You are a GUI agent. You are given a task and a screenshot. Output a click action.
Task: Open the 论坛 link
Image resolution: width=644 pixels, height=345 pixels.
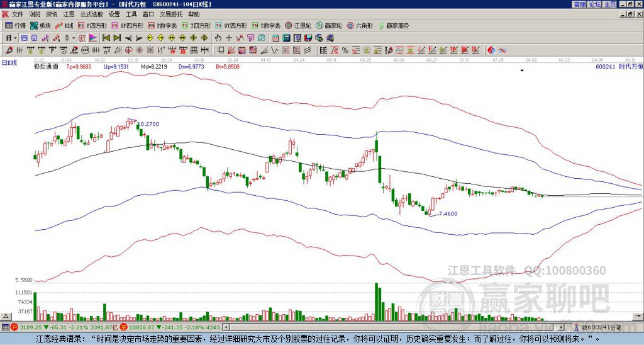[x=594, y=4]
